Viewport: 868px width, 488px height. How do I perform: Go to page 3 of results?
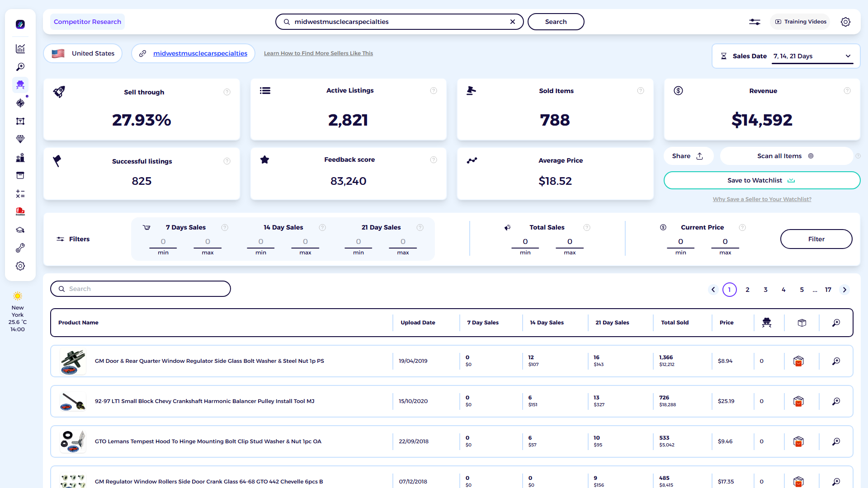point(765,290)
